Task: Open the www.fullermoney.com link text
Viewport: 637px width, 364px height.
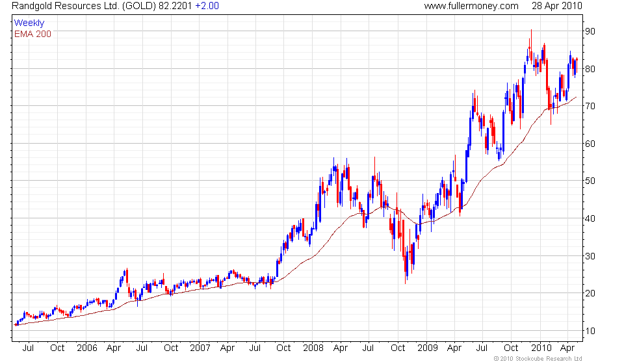Action: point(471,6)
